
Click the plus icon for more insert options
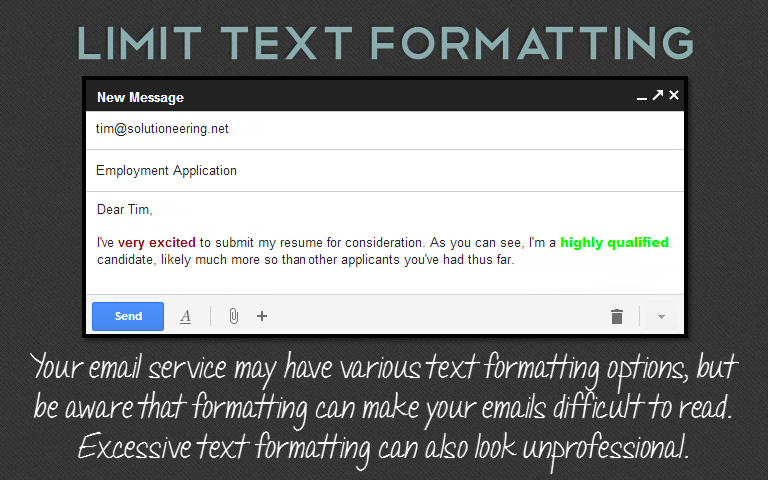[x=262, y=316]
